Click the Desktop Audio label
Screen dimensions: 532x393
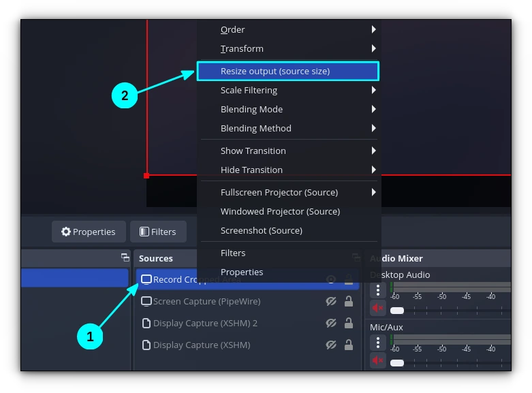click(x=400, y=274)
